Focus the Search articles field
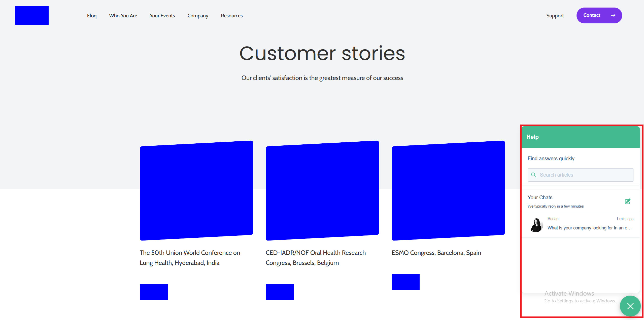Viewport: 644px width, 320px height. tap(584, 175)
